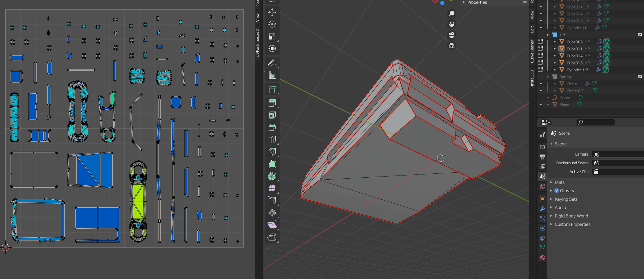Select Cube014_HP in the outliner
This screenshot has height=279, width=644.
[x=578, y=56]
